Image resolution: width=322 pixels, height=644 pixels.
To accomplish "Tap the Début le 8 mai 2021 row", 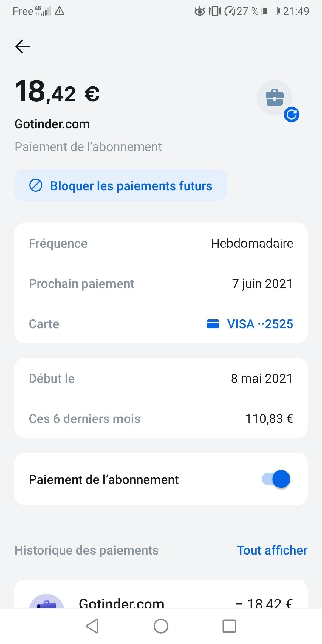I will 161,378.
